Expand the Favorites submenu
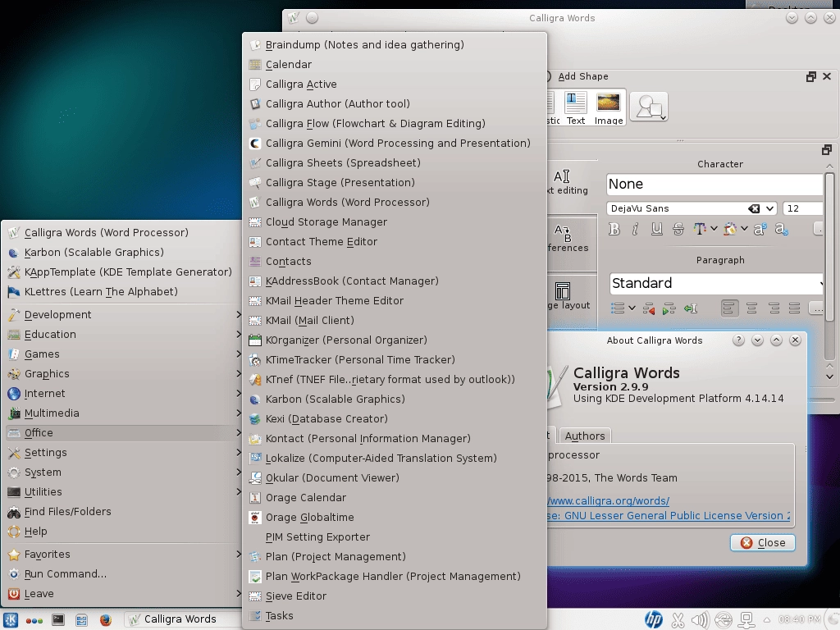Viewport: 840px width, 630px height. pyautogui.click(x=123, y=555)
